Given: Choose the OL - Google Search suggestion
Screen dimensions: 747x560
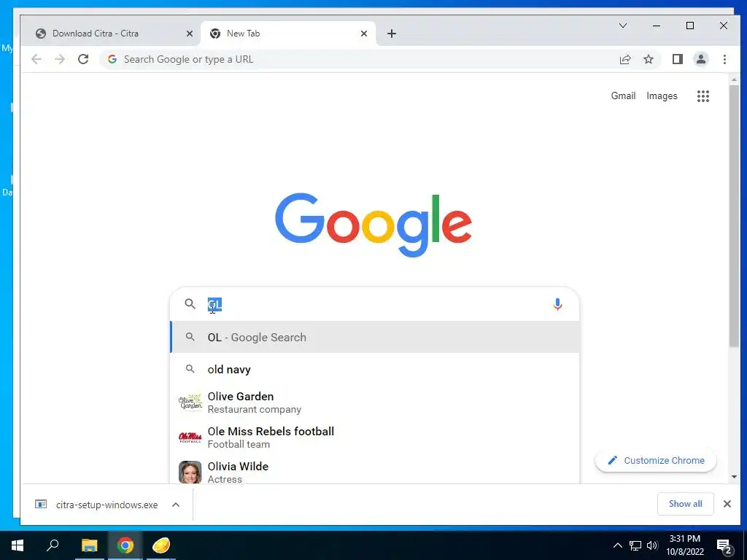Looking at the screenshot, I should (x=375, y=337).
